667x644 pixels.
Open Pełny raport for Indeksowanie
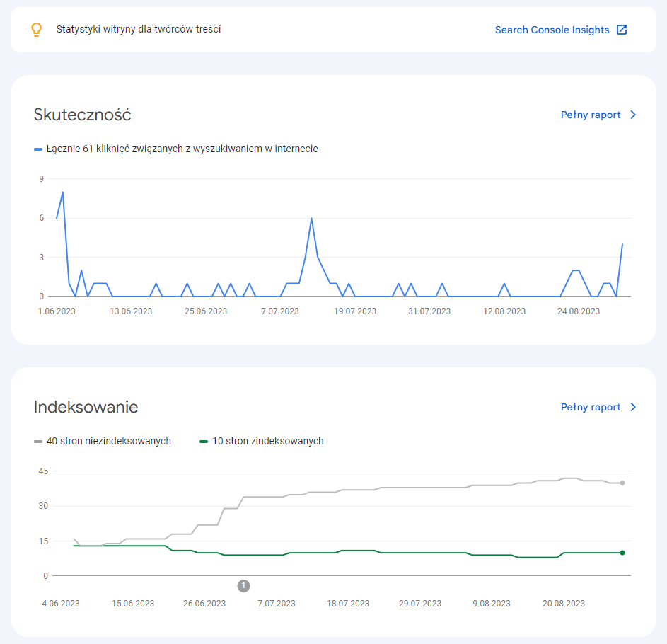[591, 408]
